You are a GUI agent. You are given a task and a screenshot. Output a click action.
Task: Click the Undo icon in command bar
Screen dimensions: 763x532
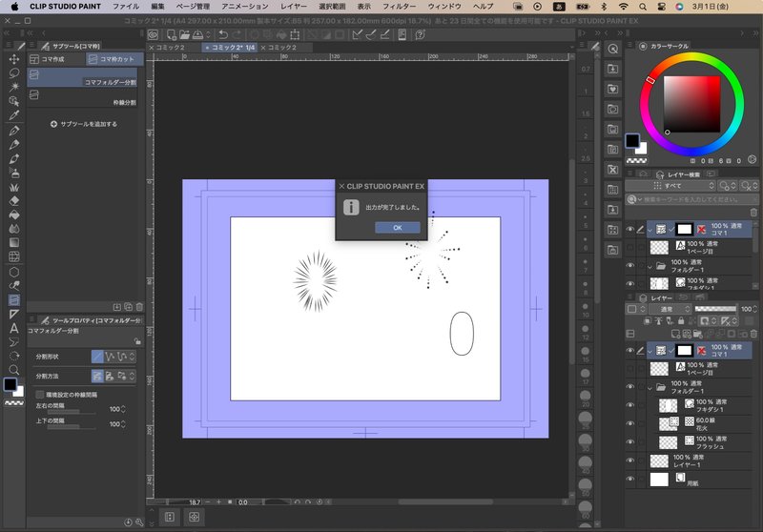(223, 34)
